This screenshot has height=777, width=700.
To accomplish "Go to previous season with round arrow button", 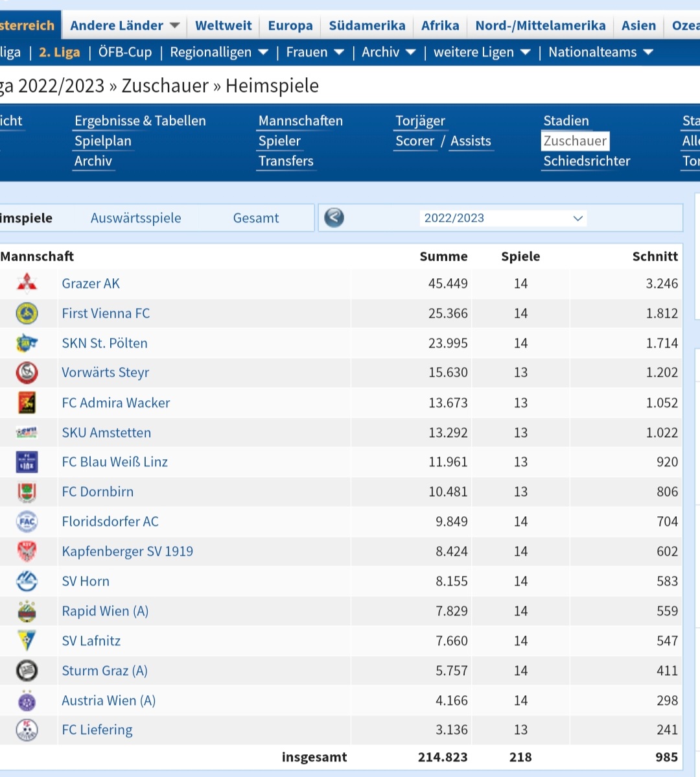I will point(334,217).
